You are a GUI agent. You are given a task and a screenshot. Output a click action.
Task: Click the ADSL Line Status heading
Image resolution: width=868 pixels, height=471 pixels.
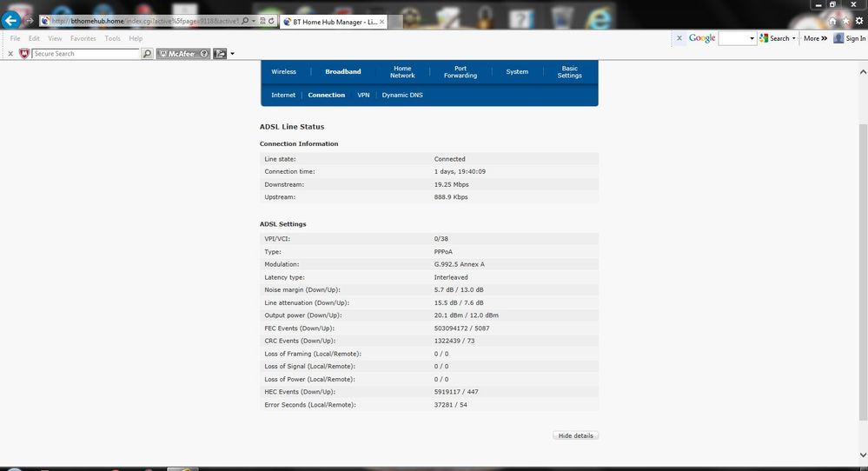click(292, 127)
